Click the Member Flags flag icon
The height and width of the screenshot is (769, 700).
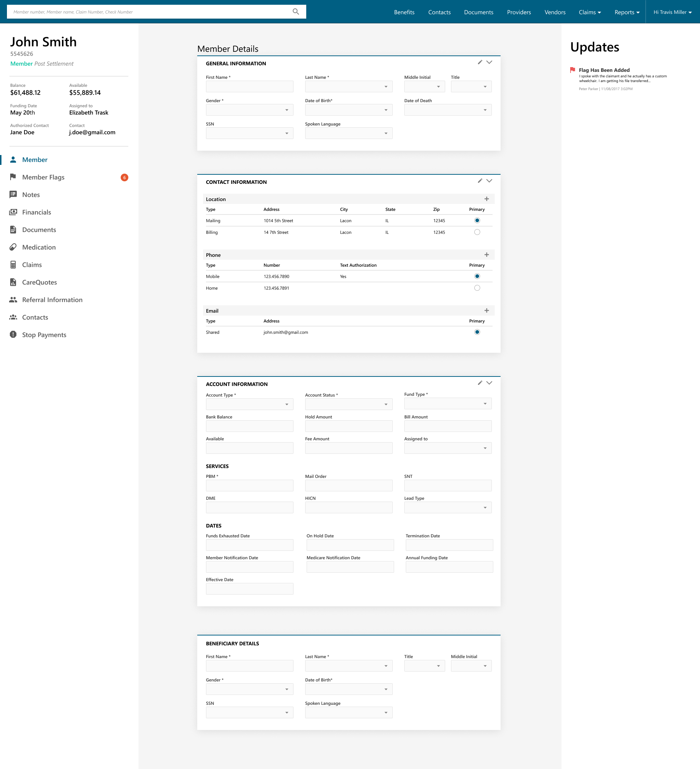(13, 177)
